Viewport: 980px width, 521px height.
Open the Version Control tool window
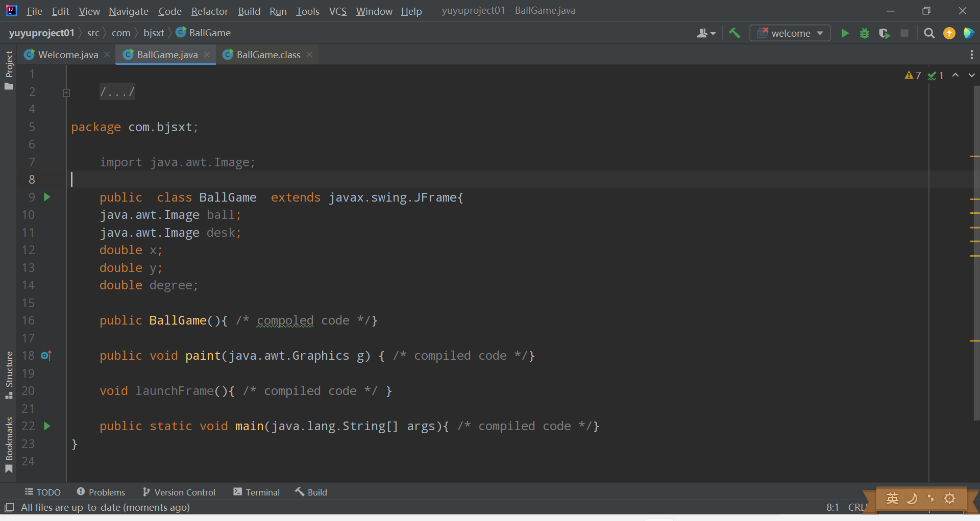point(179,492)
